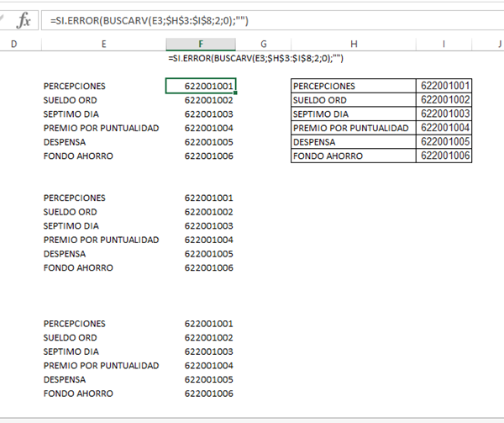Select column I header
Image resolution: width=504 pixels, height=423 pixels.
(x=444, y=44)
